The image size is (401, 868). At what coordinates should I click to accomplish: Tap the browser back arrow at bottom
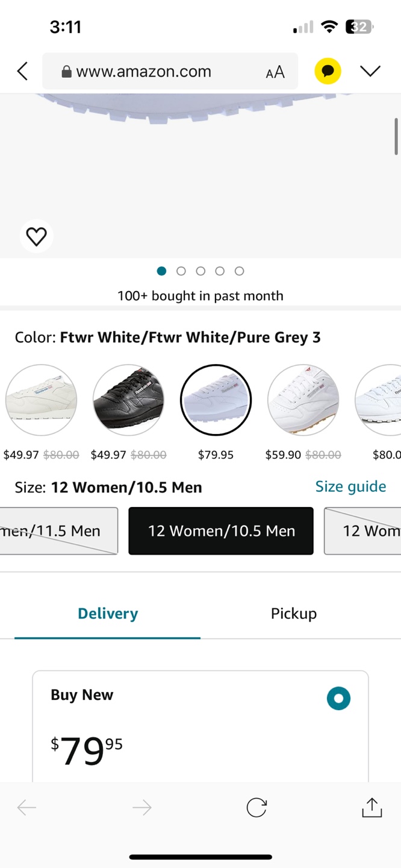click(x=26, y=808)
